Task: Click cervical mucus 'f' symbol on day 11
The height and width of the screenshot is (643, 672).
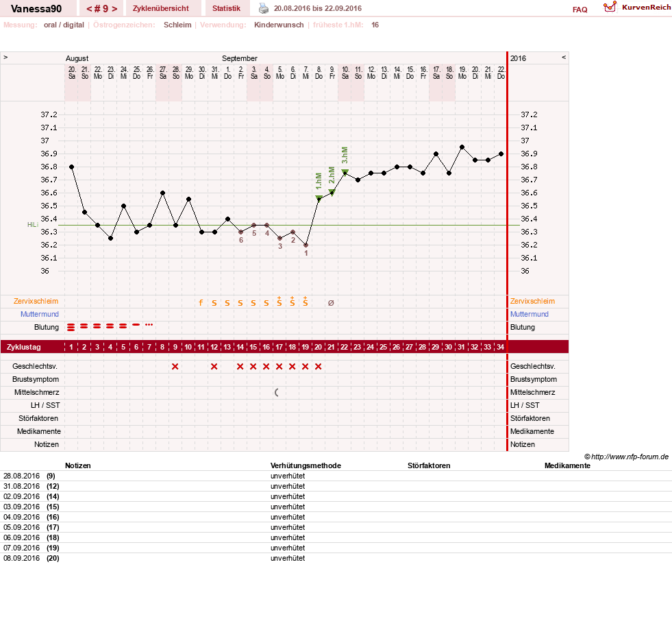Action: pos(201,303)
